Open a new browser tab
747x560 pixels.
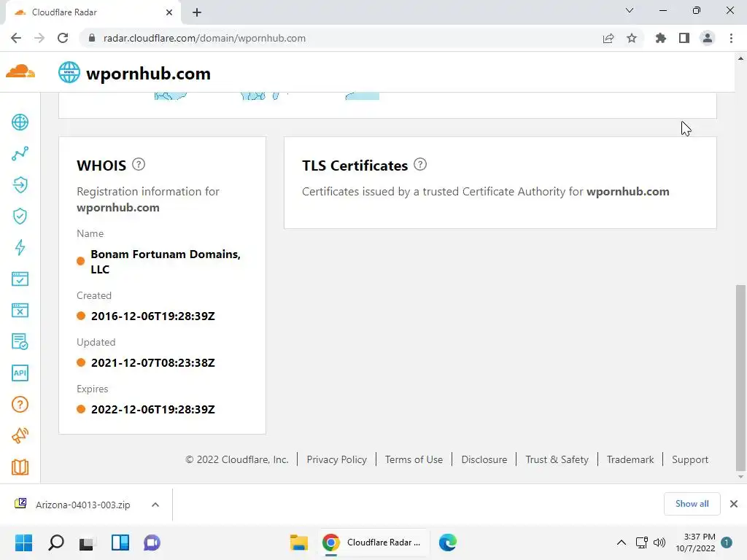(197, 12)
